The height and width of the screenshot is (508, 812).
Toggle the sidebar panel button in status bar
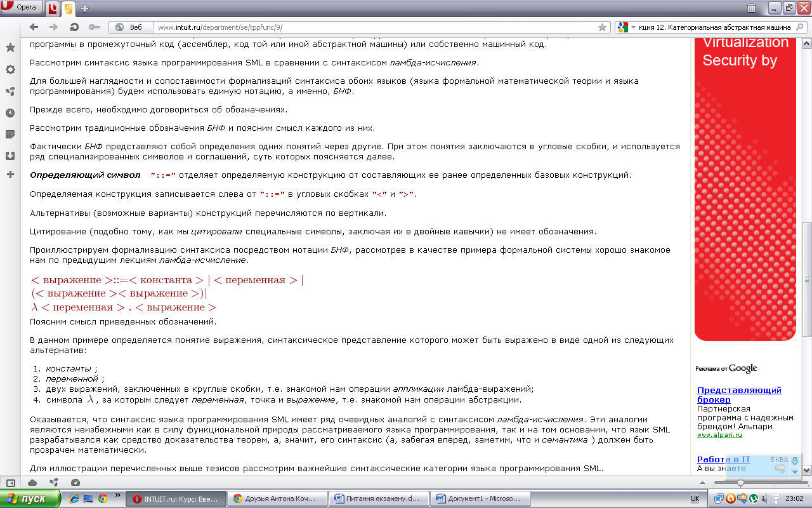[x=11, y=483]
